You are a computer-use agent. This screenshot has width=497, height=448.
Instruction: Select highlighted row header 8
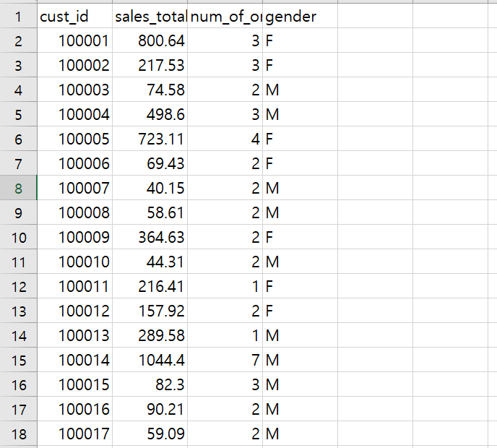pyautogui.click(x=18, y=188)
